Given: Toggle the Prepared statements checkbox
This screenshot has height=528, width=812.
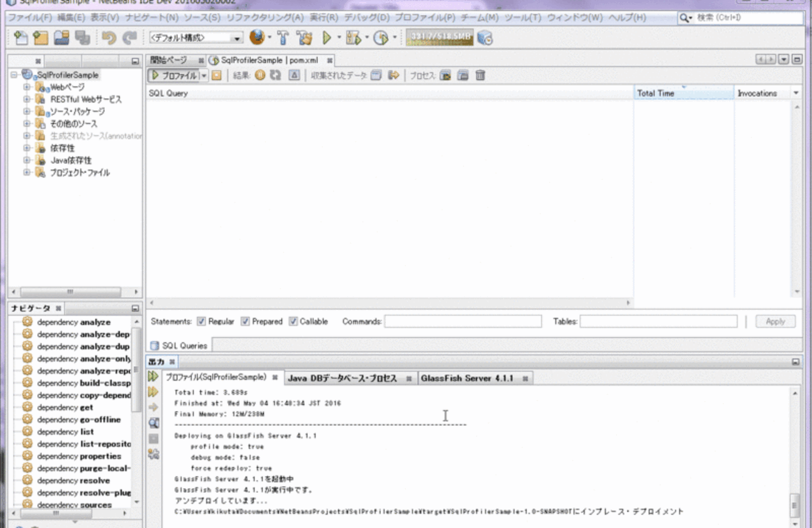Looking at the screenshot, I should pyautogui.click(x=245, y=322).
